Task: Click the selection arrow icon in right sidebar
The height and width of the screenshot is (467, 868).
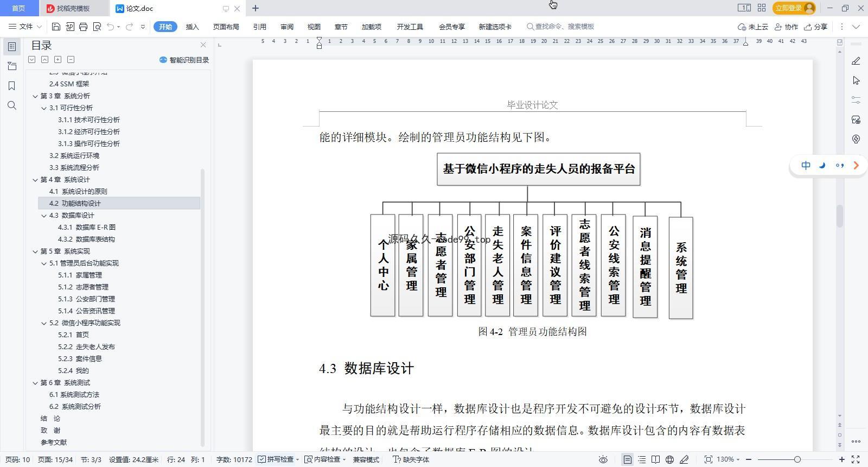Action: [856, 80]
